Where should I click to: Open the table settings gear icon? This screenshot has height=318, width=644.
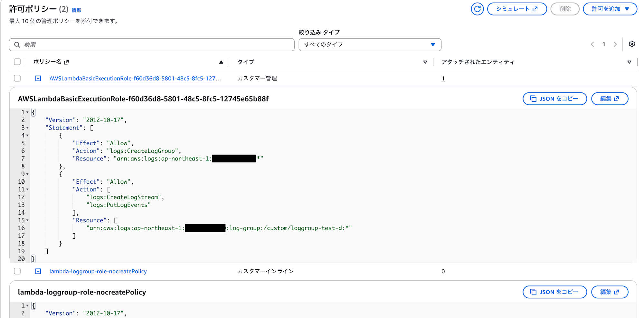click(632, 44)
